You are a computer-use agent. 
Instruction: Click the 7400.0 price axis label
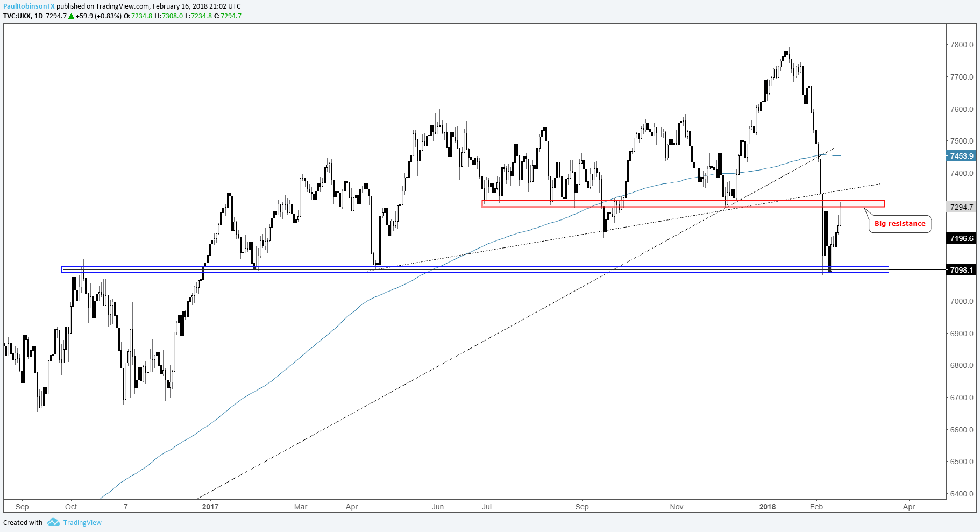[x=962, y=173]
